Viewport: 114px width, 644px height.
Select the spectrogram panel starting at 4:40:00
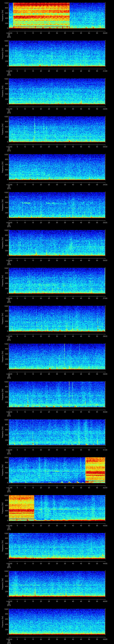[x=57, y=432]
